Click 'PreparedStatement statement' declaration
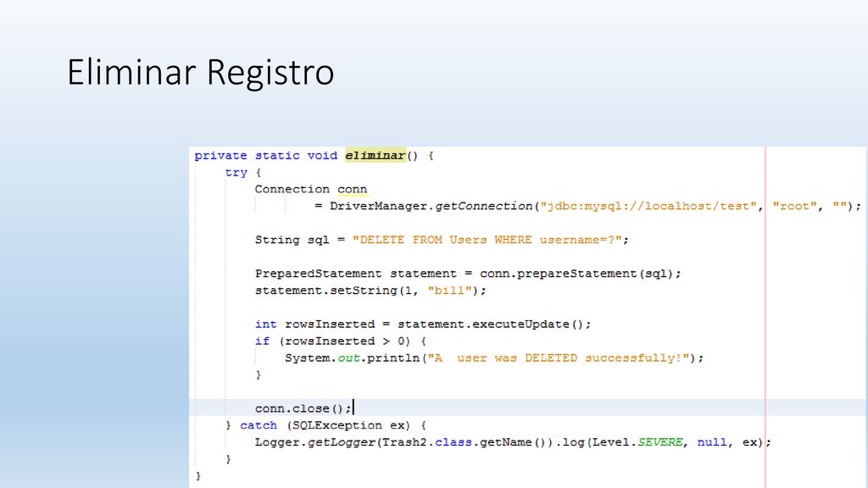868x488 pixels. tap(356, 274)
